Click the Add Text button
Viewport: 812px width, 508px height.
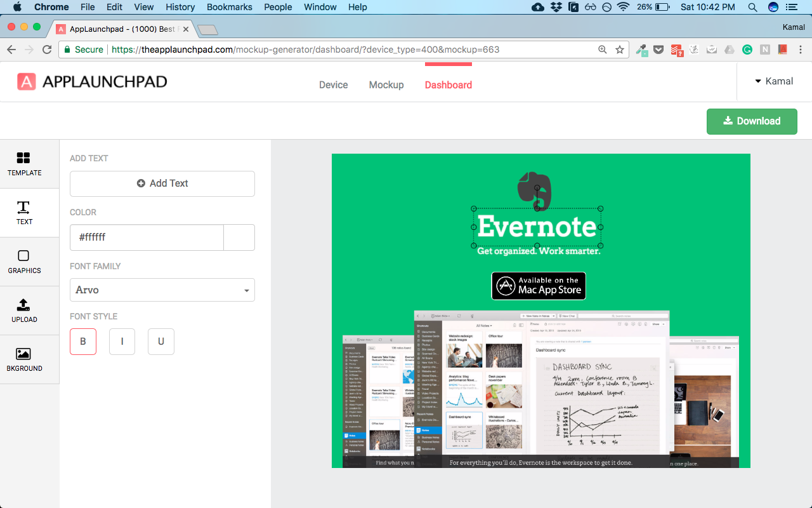(x=162, y=184)
